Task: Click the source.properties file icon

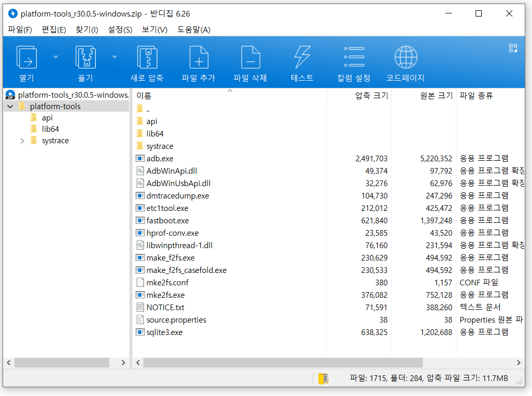Action: (x=140, y=319)
